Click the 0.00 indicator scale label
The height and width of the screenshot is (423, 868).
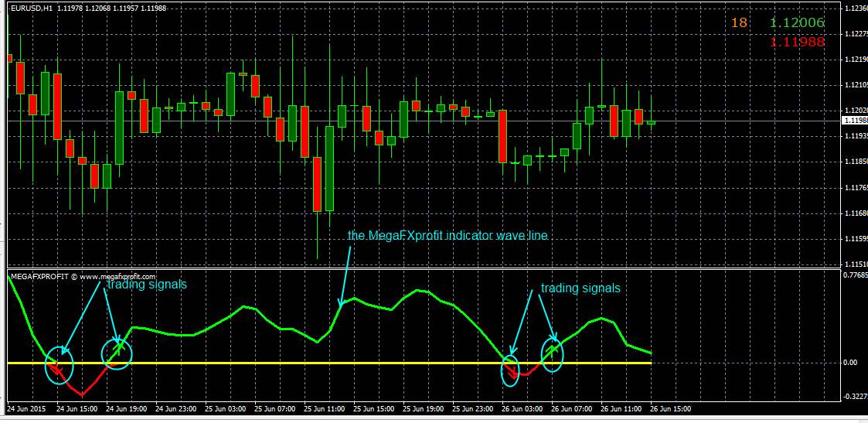(850, 363)
